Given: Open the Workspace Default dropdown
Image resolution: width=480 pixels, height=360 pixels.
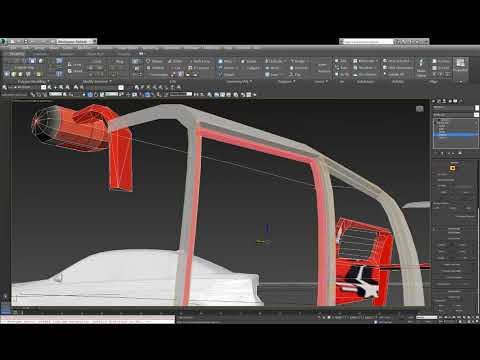Looking at the screenshot, I should (x=76, y=41).
